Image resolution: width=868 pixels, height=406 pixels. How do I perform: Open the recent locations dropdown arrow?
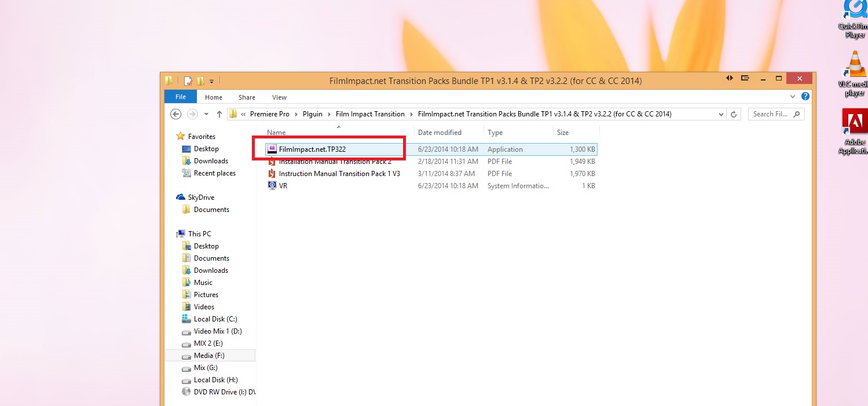pyautogui.click(x=206, y=114)
